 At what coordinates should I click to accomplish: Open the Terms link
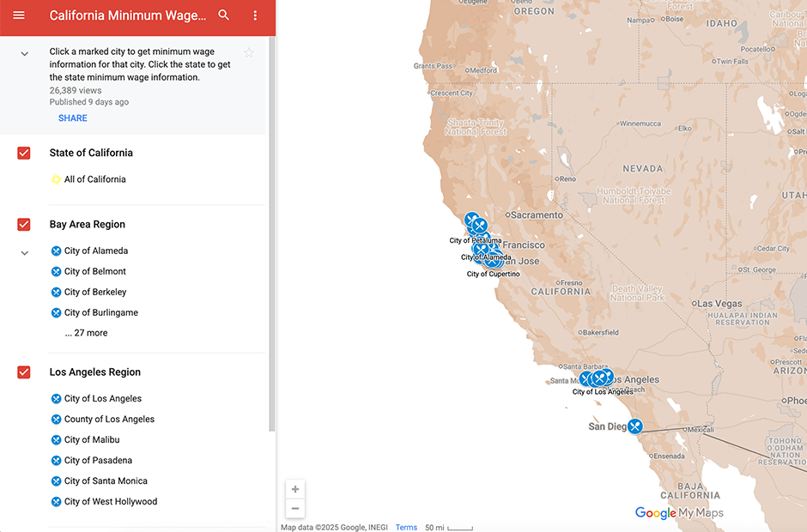coord(406,527)
